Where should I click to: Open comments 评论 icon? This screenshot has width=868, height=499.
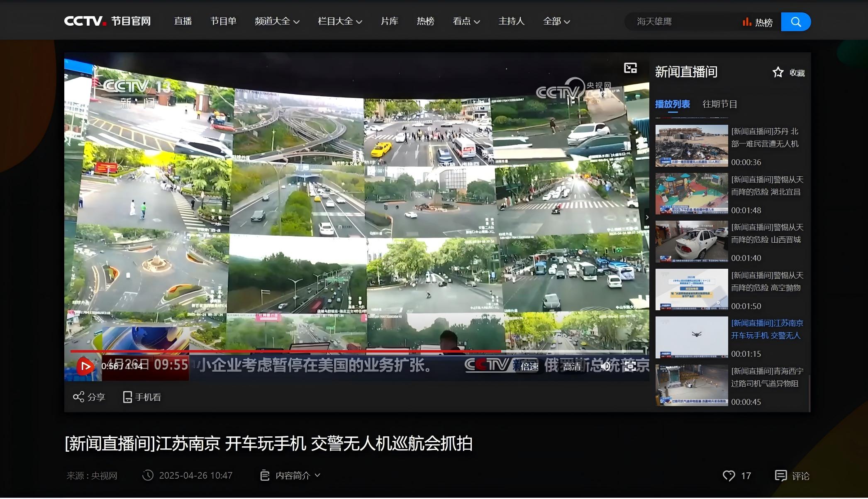(780, 476)
